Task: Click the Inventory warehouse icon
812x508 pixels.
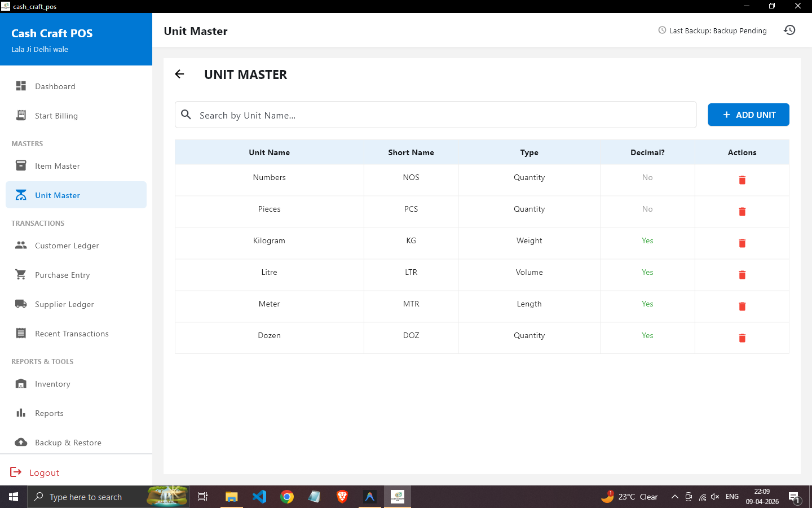Action: click(x=21, y=383)
